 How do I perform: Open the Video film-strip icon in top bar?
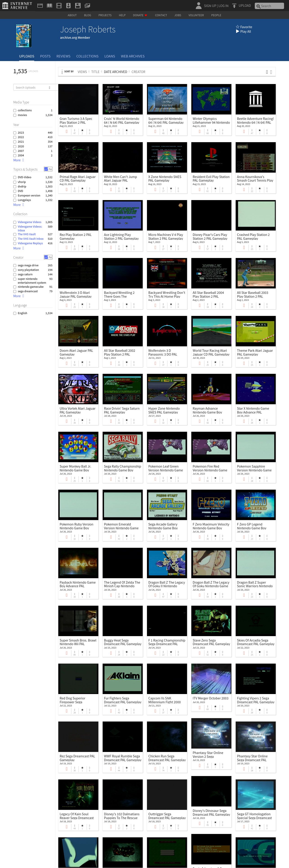click(x=59, y=5)
